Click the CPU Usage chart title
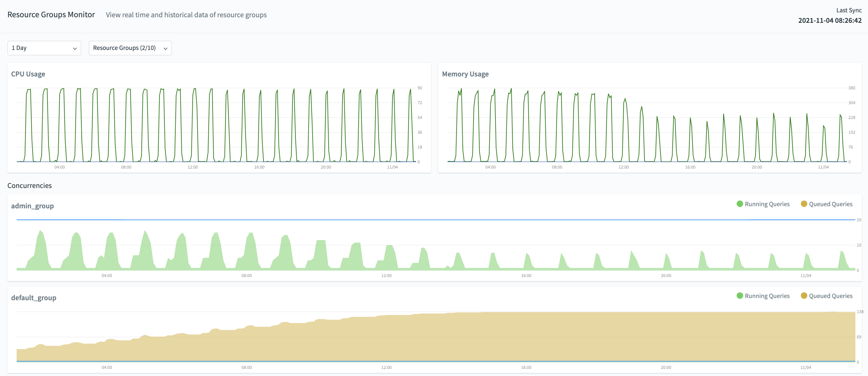 [x=28, y=74]
